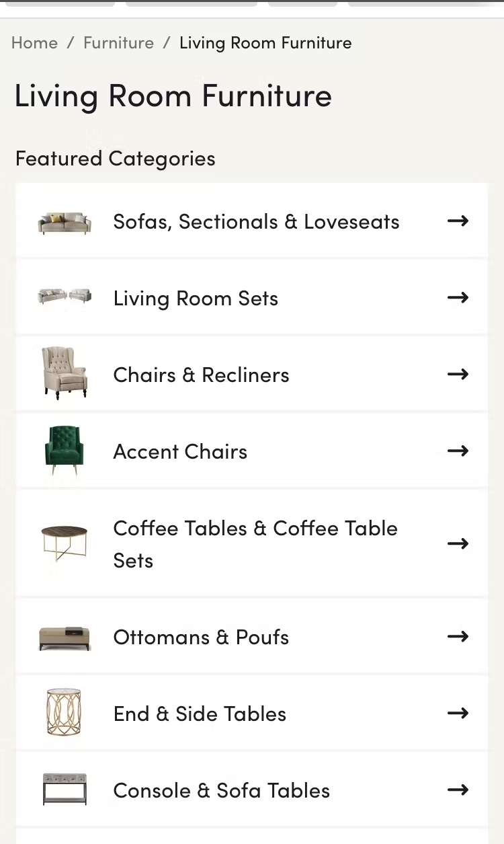Click the round coffee table thumbnail

pos(65,543)
